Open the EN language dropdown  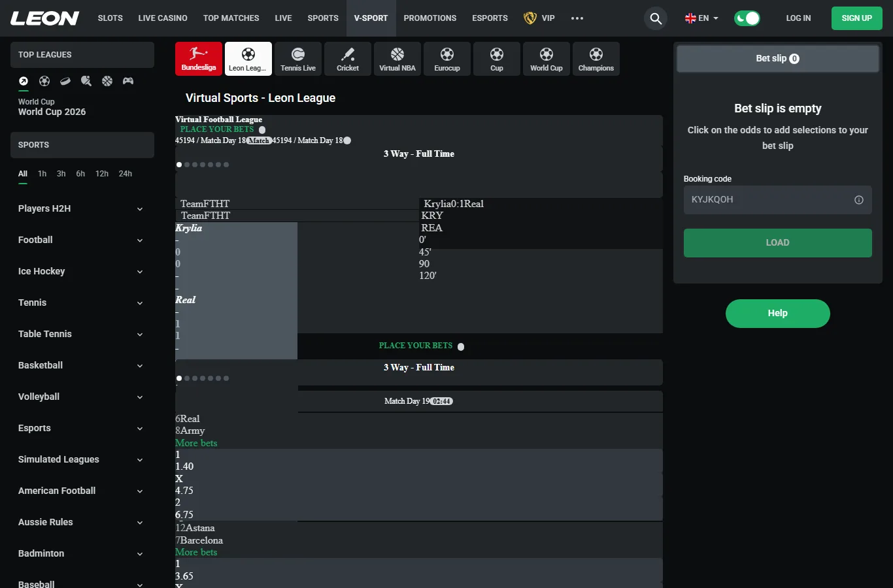click(701, 18)
